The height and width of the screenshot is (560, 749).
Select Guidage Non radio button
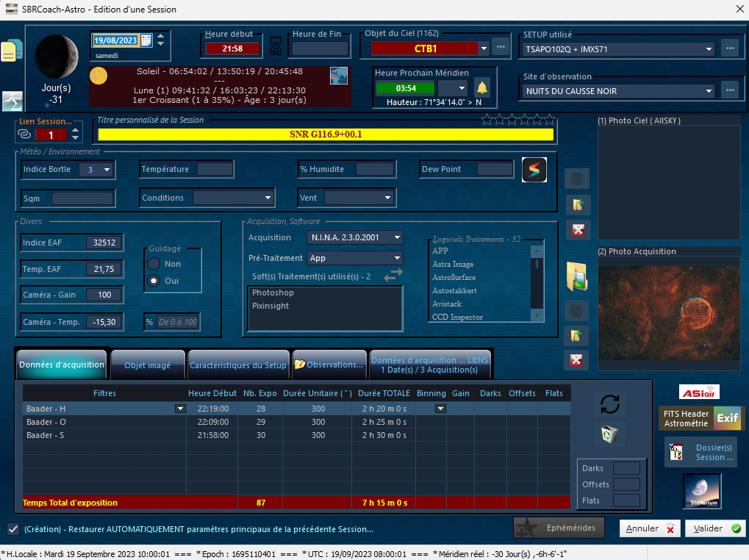pos(154,264)
